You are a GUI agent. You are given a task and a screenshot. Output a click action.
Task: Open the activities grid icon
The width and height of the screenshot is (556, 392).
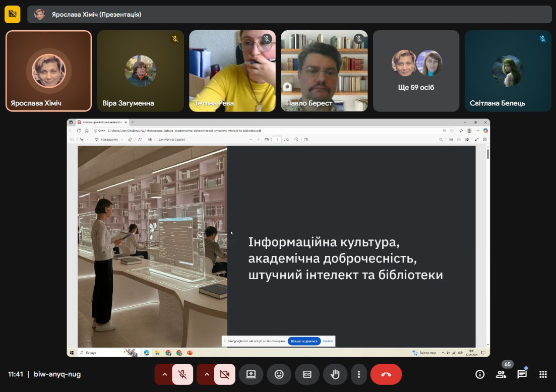(543, 374)
